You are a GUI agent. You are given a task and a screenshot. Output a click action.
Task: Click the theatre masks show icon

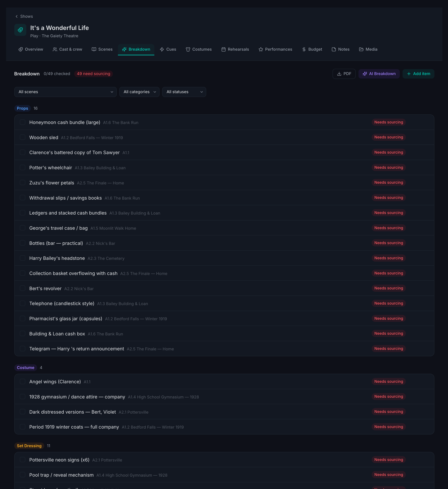[x=20, y=30]
